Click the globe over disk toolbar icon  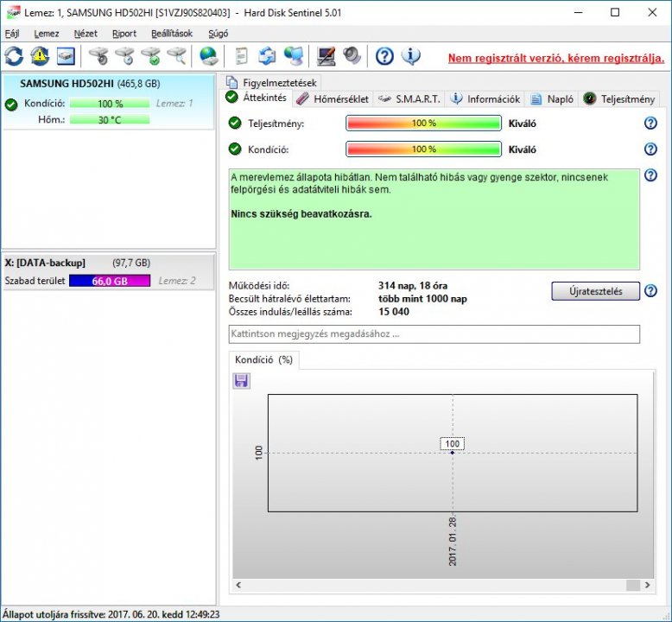[209, 56]
